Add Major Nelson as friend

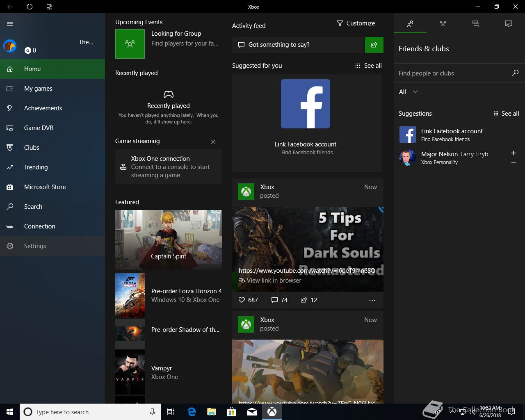coord(514,153)
